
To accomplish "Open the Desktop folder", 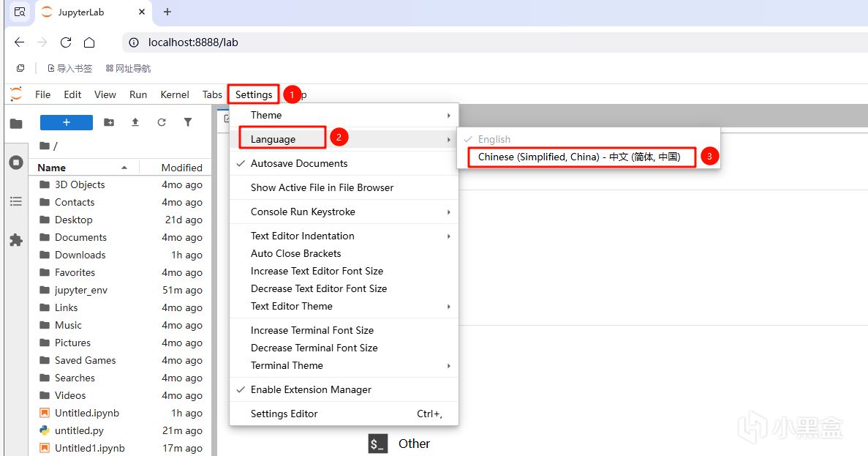I will click(x=121, y=220).
